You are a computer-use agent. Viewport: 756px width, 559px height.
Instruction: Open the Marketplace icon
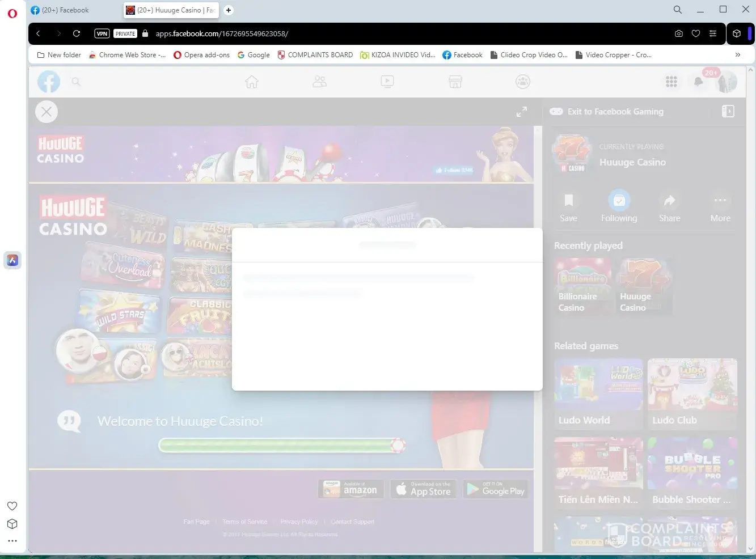click(x=455, y=82)
